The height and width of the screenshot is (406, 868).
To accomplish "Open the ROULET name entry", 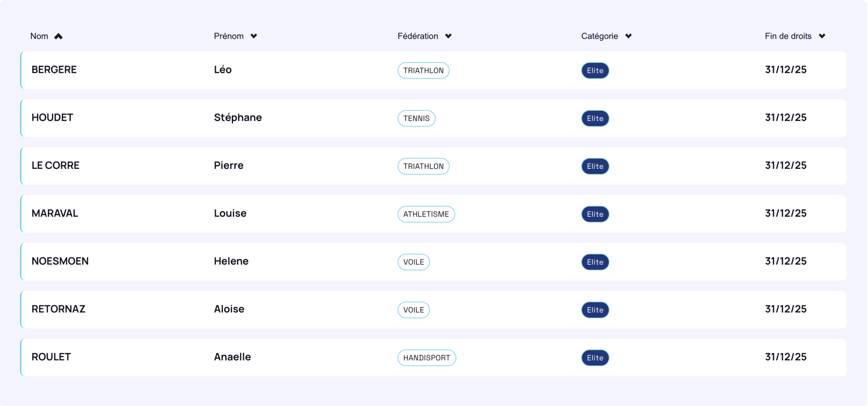I will (51, 357).
